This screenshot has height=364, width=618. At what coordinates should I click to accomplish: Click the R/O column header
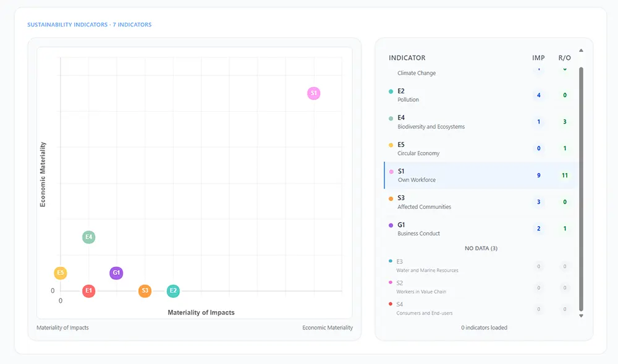pos(564,58)
